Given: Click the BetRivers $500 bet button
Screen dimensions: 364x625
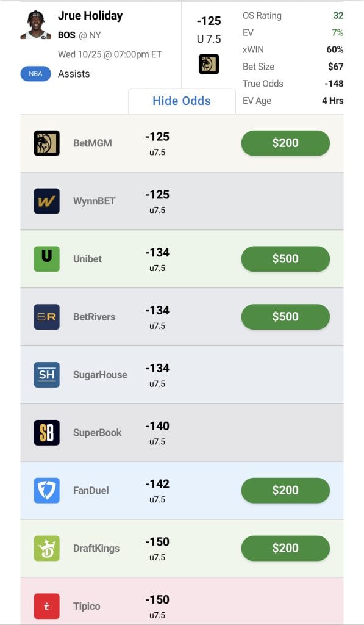Looking at the screenshot, I should (285, 317).
